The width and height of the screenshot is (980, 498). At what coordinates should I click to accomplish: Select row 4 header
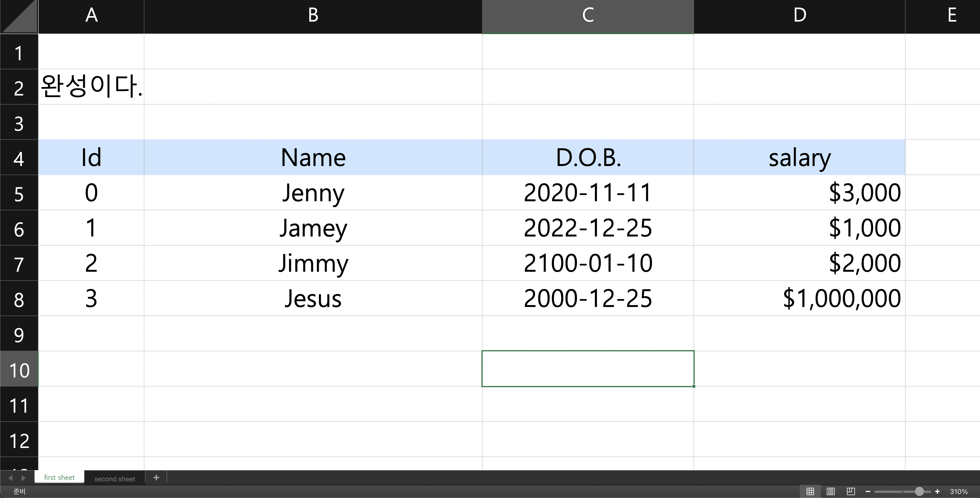19,158
